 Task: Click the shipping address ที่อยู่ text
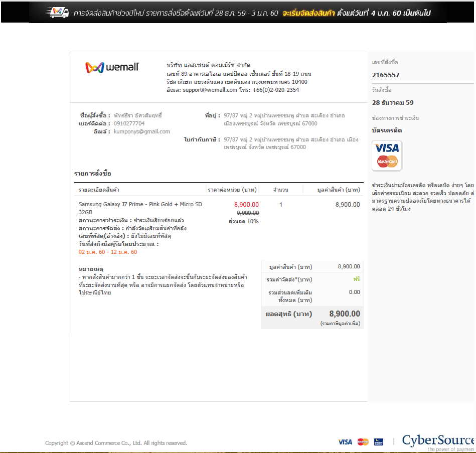click(x=284, y=119)
